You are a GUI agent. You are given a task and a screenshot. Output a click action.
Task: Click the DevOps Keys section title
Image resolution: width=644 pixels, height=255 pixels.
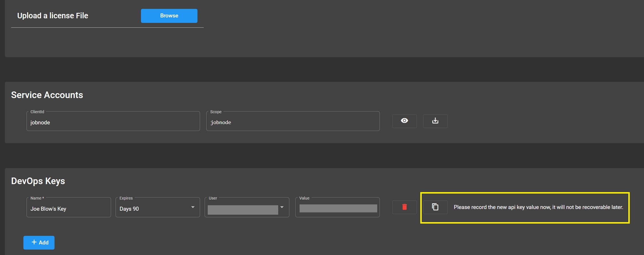pyautogui.click(x=38, y=181)
